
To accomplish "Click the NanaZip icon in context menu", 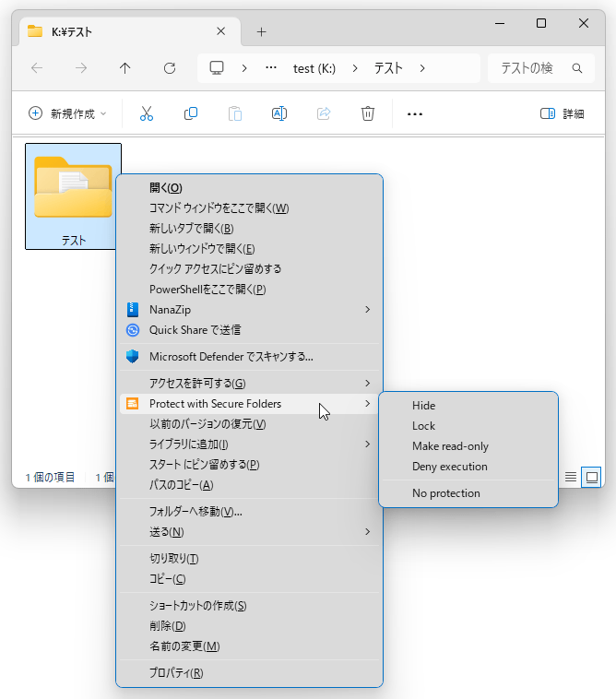I will click(133, 309).
